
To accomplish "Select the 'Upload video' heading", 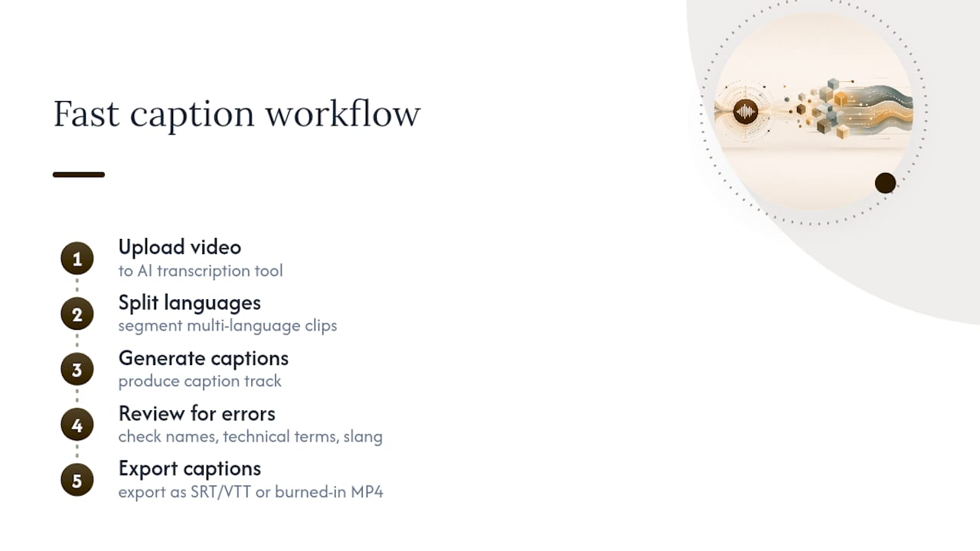I will click(x=180, y=247).
